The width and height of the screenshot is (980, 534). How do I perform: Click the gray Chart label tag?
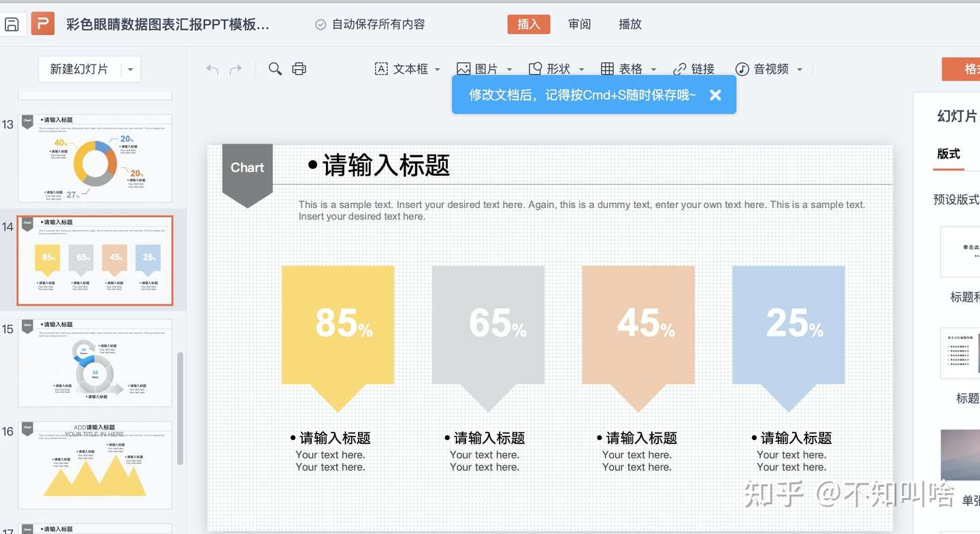click(247, 175)
